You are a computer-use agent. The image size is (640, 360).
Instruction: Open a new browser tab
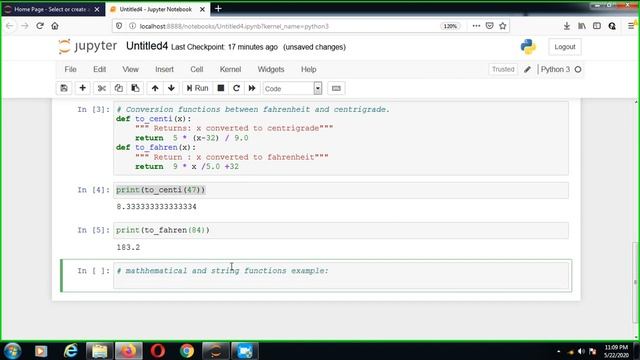click(218, 9)
